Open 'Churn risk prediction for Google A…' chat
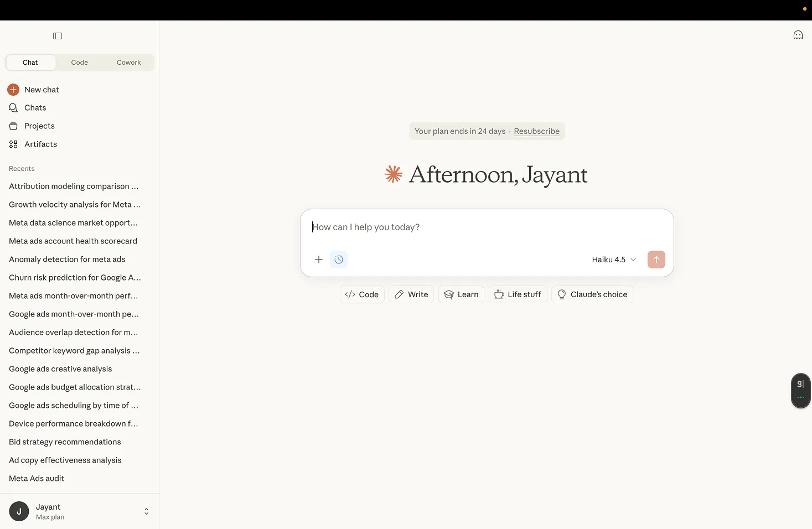 75,278
